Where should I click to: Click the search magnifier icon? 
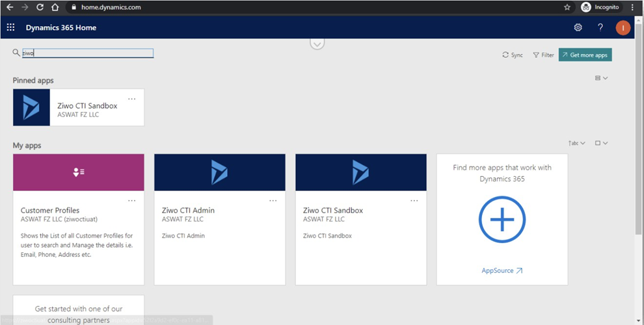pyautogui.click(x=16, y=53)
